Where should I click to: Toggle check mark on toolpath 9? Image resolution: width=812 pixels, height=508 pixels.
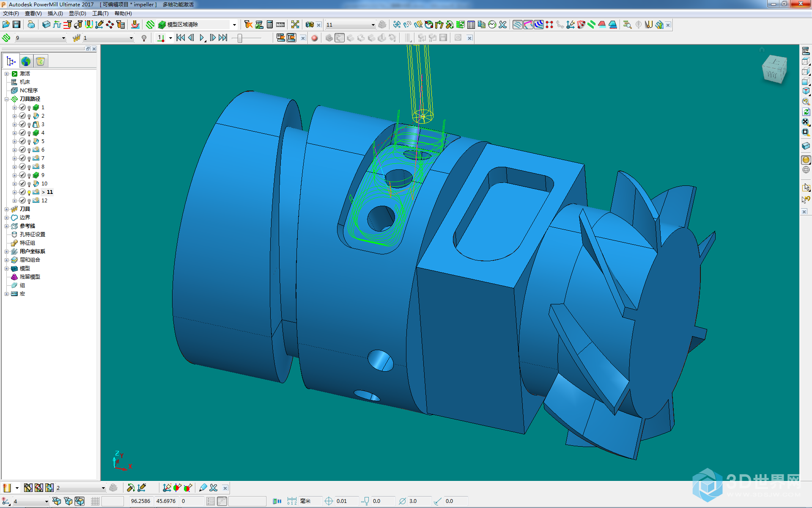(x=22, y=175)
